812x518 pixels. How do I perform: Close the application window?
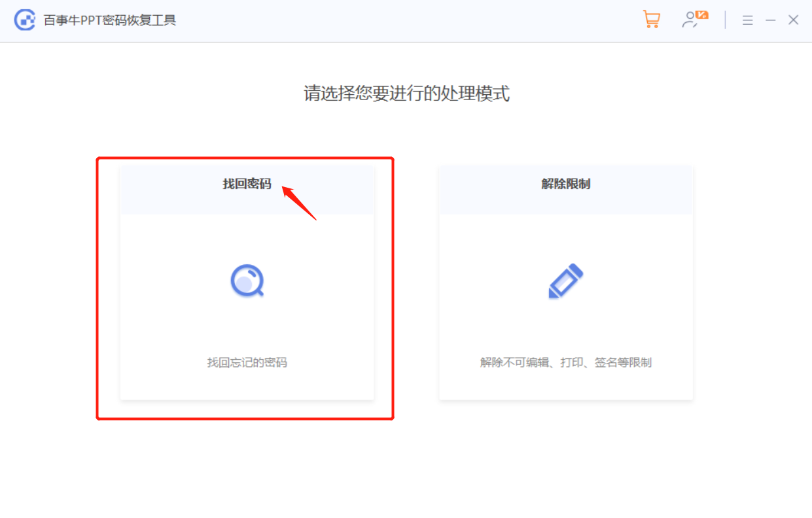click(794, 20)
